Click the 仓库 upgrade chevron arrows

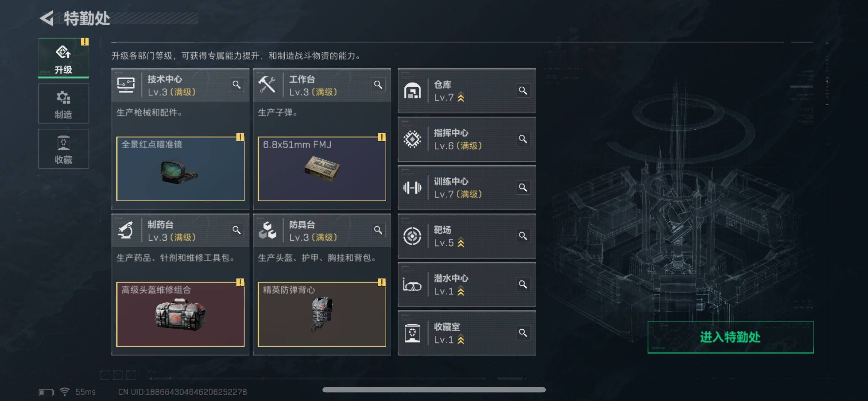[461, 97]
